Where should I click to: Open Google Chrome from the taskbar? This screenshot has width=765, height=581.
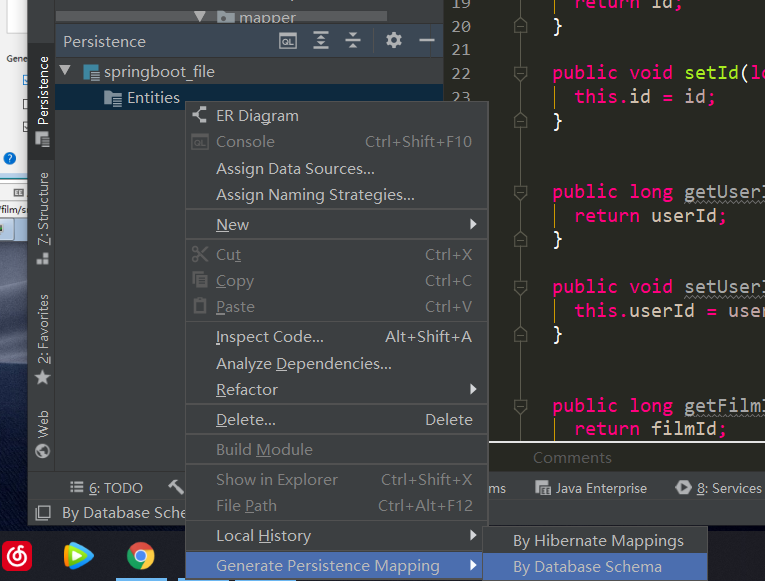click(x=141, y=555)
